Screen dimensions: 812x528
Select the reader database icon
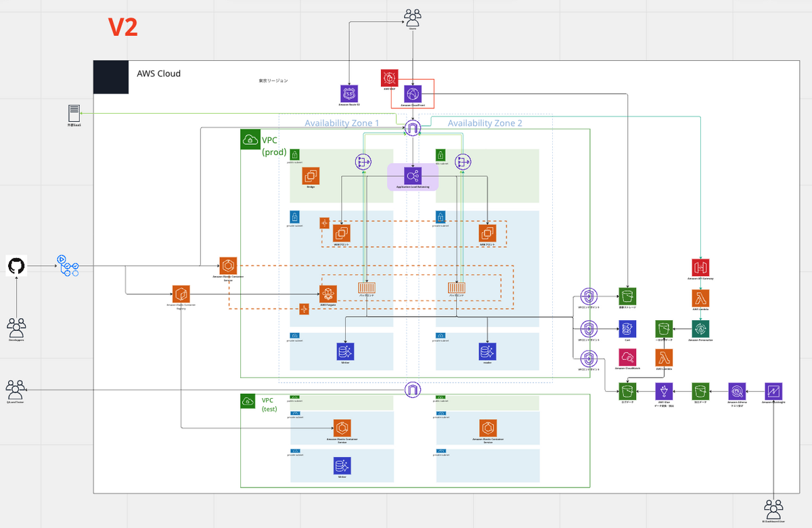pos(487,351)
